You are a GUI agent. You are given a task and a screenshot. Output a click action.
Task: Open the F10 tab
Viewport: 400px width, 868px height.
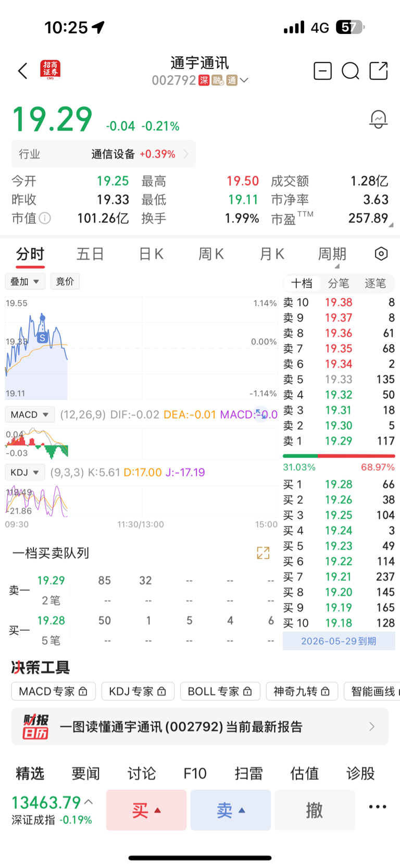pos(195,773)
